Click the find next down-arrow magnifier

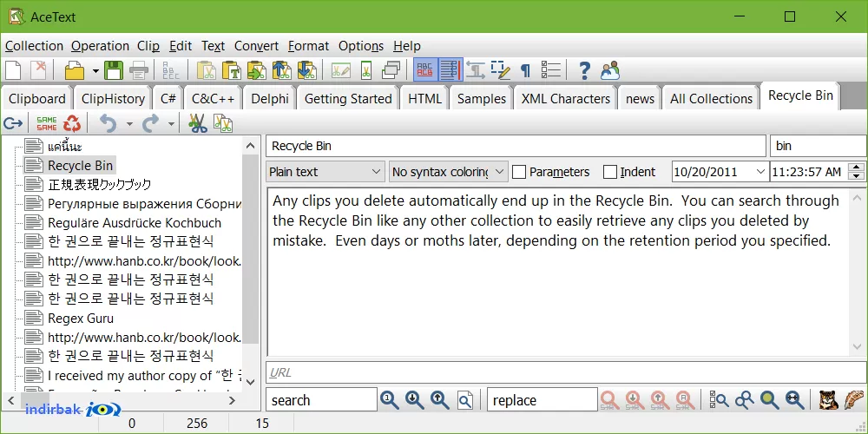(415, 399)
